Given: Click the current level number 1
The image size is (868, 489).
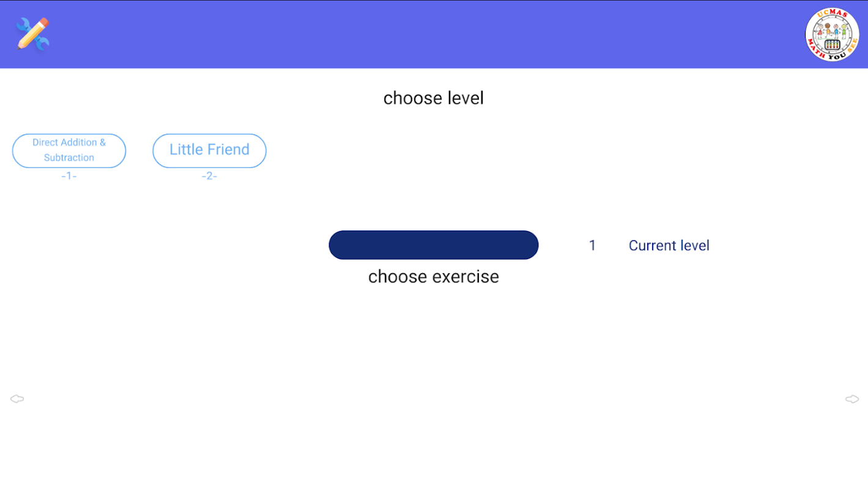Looking at the screenshot, I should (592, 246).
